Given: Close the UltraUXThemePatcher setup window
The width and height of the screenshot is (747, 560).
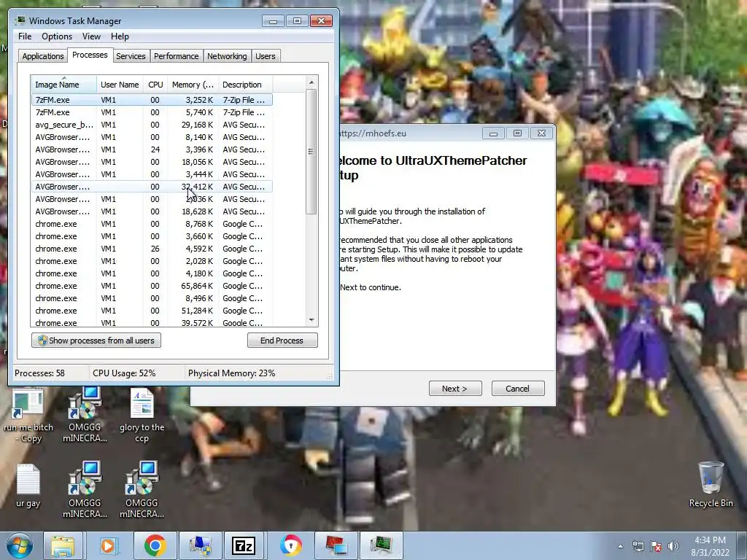Looking at the screenshot, I should pyautogui.click(x=541, y=133).
